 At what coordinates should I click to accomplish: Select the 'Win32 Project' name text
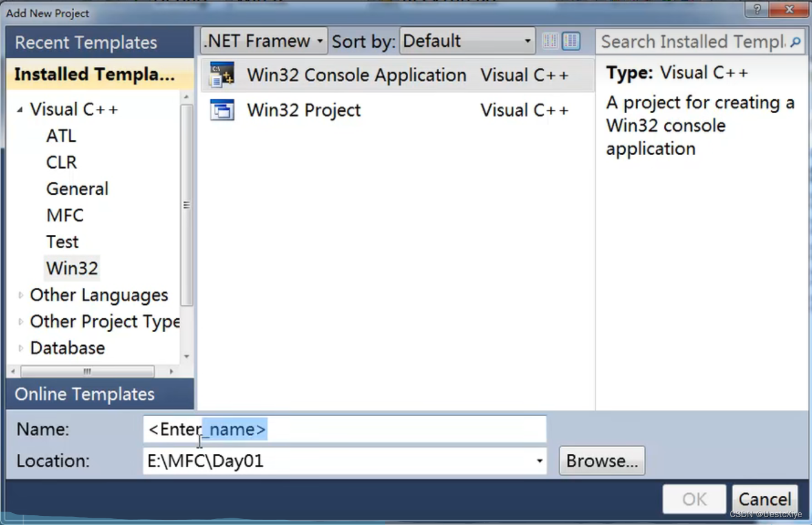pos(304,110)
